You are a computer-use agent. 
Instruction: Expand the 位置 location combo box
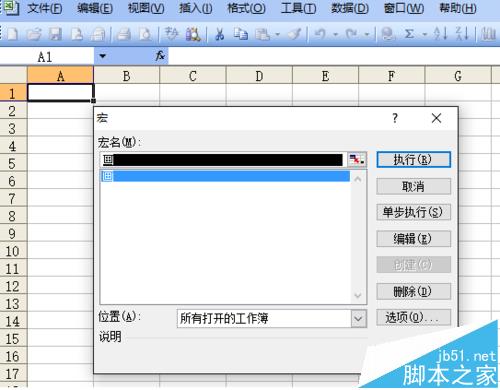[x=358, y=318]
